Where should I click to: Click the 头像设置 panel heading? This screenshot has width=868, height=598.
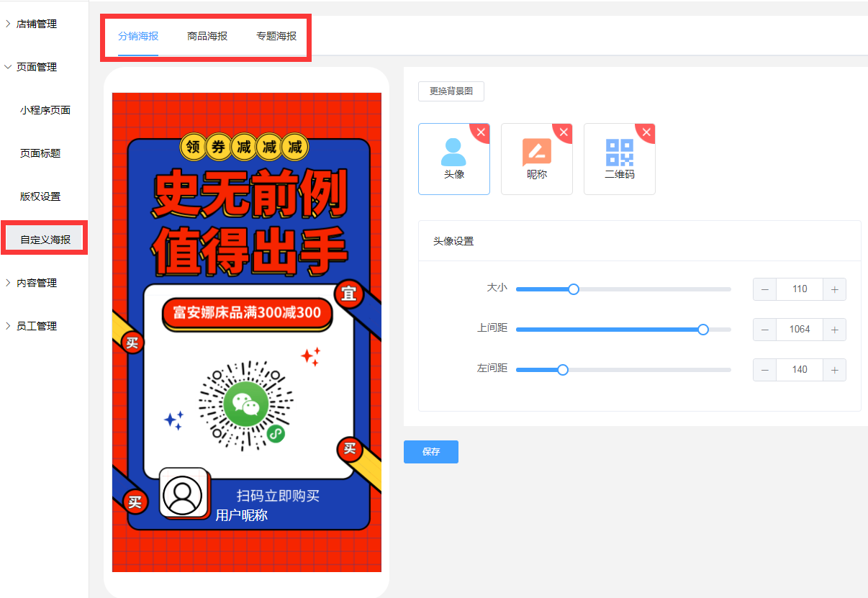tap(453, 241)
